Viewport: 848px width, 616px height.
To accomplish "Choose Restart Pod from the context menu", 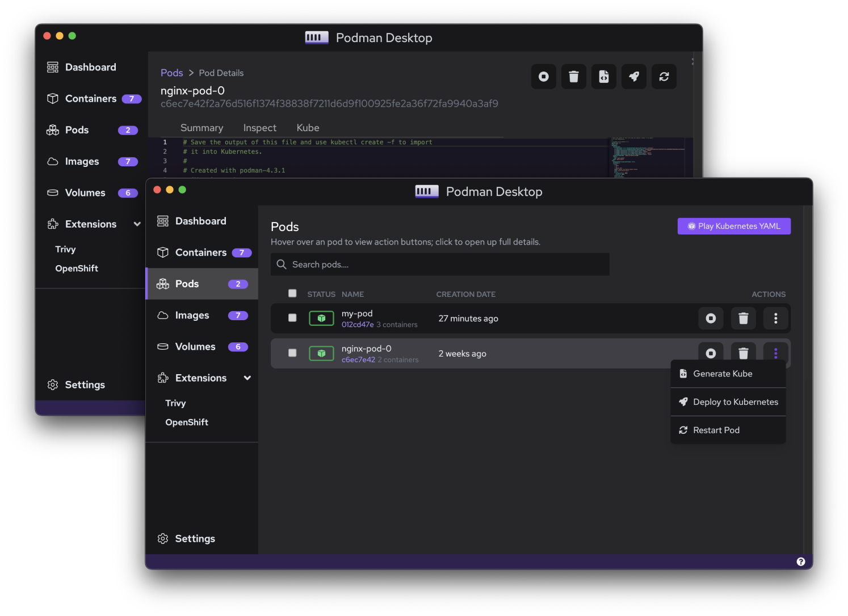I will [728, 430].
